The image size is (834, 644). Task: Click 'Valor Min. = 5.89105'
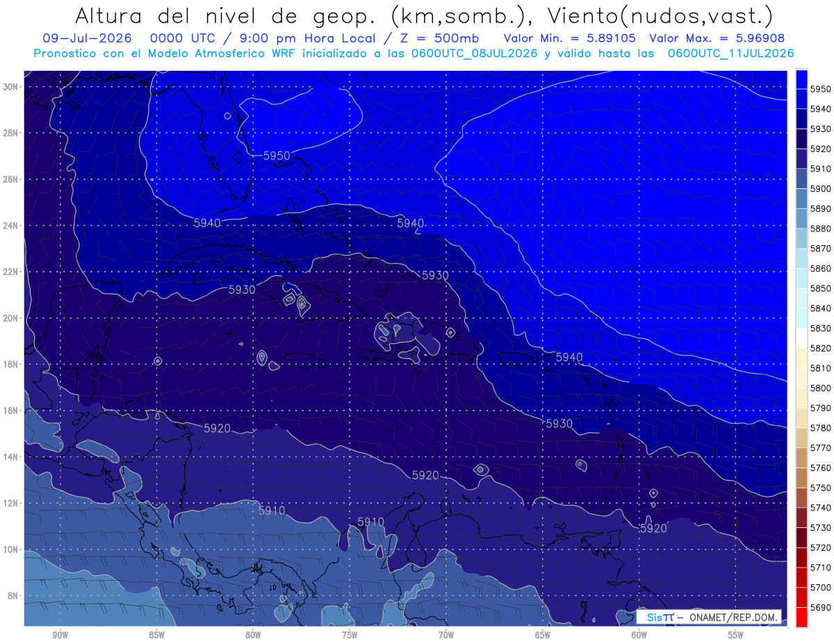coord(569,38)
